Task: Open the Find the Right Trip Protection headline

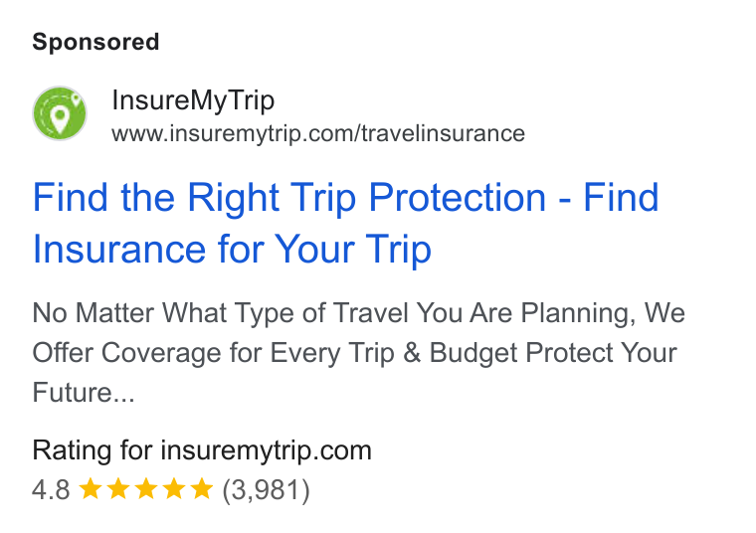Action: (345, 223)
